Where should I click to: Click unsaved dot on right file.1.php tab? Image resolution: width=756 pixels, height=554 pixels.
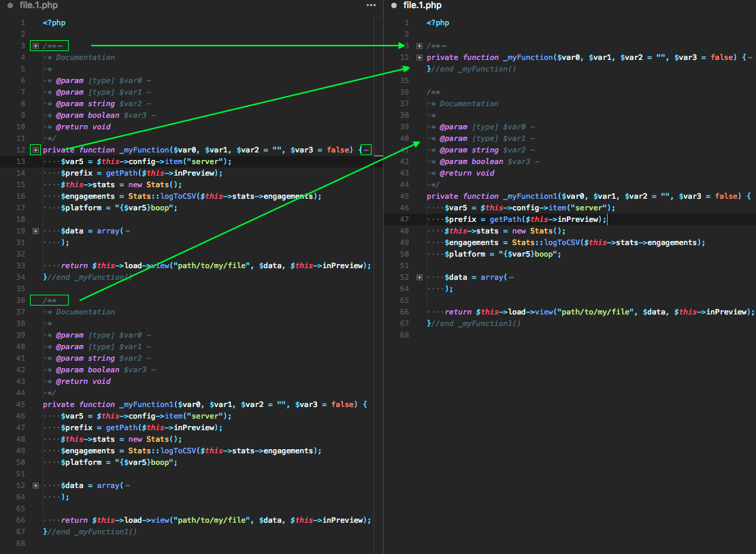click(394, 5)
